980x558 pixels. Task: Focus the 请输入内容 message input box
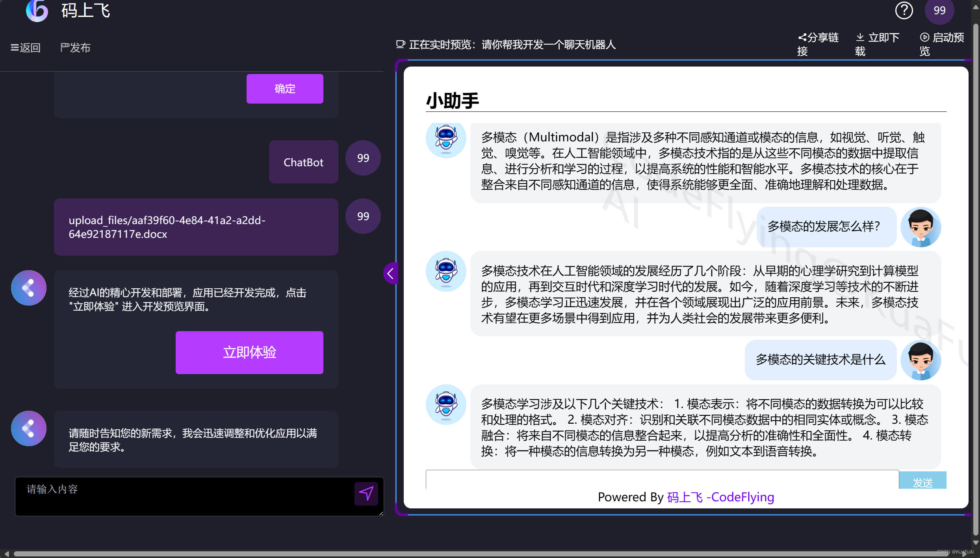(185, 496)
